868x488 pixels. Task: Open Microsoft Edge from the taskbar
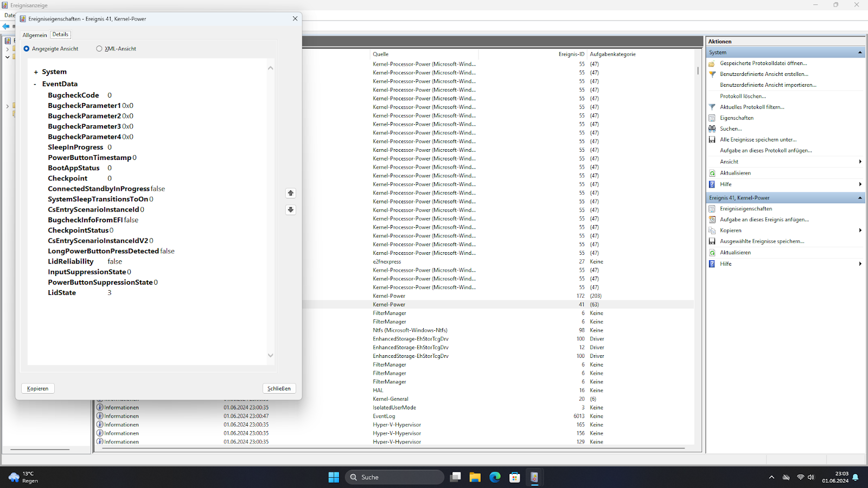click(x=495, y=477)
